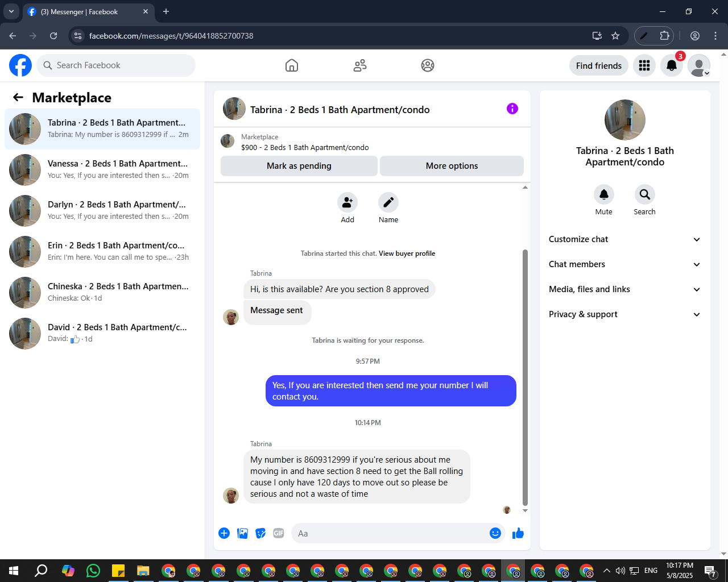Click the large listing photo in info panel

pos(625,120)
